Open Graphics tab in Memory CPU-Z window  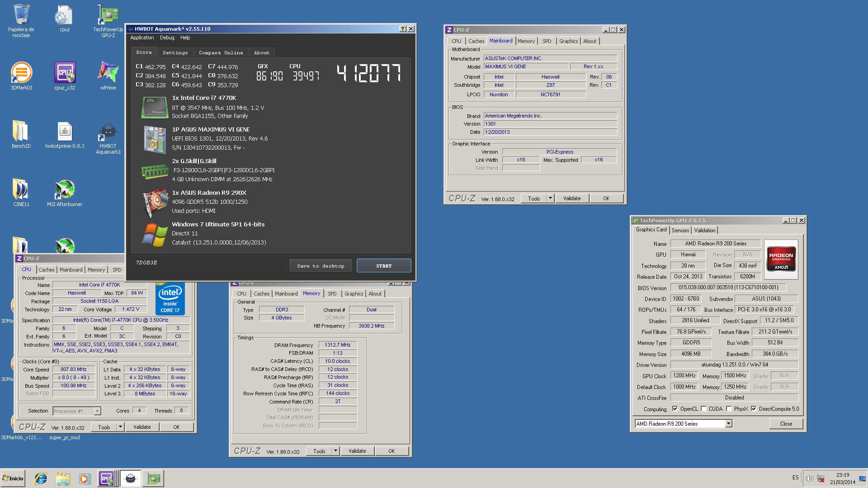pyautogui.click(x=354, y=294)
